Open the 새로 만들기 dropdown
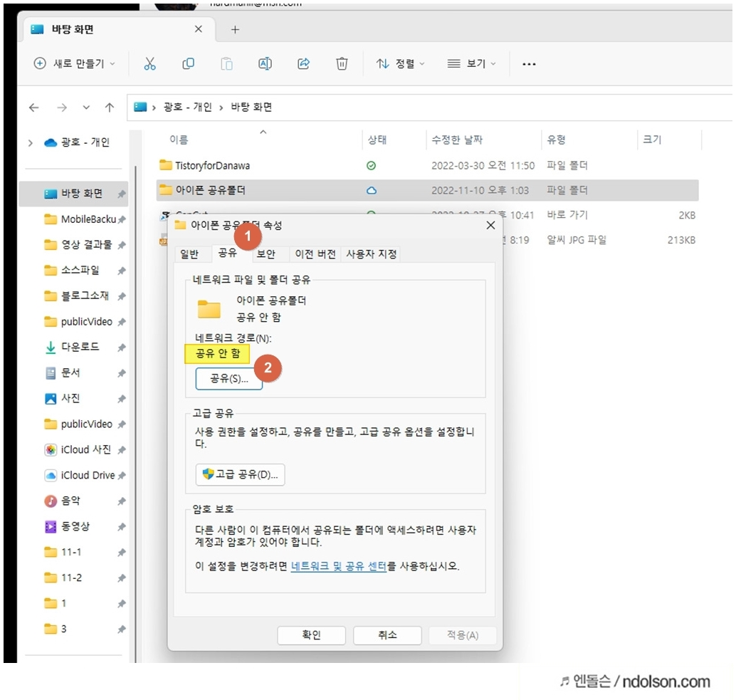 [75, 63]
